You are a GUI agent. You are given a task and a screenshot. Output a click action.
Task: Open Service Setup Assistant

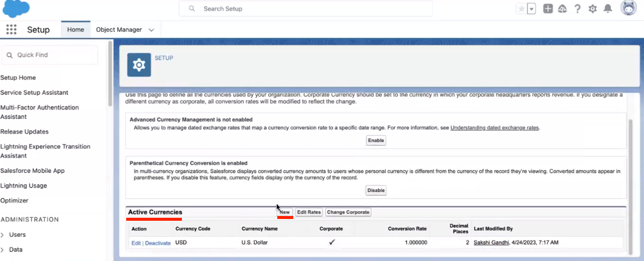34,92
